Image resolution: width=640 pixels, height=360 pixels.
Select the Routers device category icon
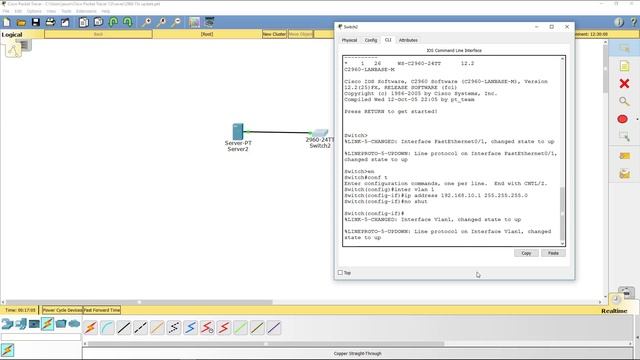coord(7,324)
